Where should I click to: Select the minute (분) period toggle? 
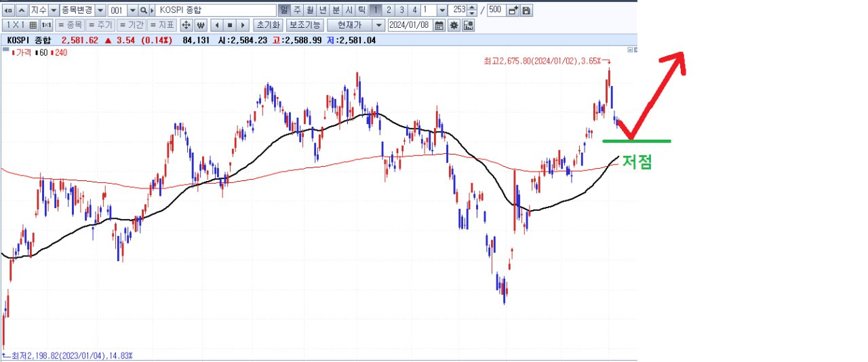(336, 10)
